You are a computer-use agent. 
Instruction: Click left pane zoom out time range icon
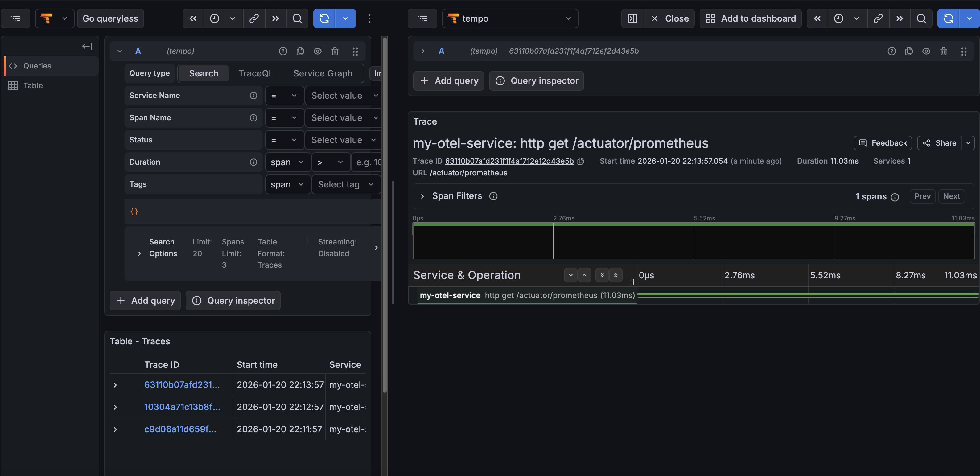tap(297, 18)
